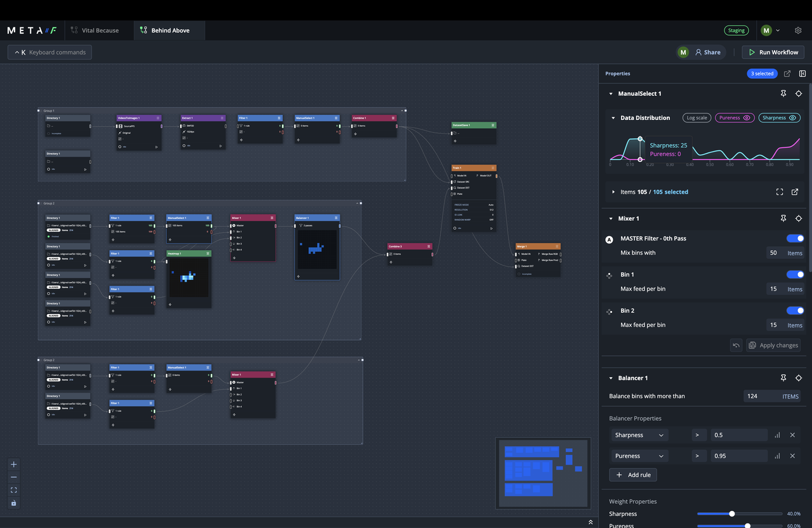Disable the Bin 1 switch
This screenshot has height=528, width=812.
pyautogui.click(x=796, y=275)
